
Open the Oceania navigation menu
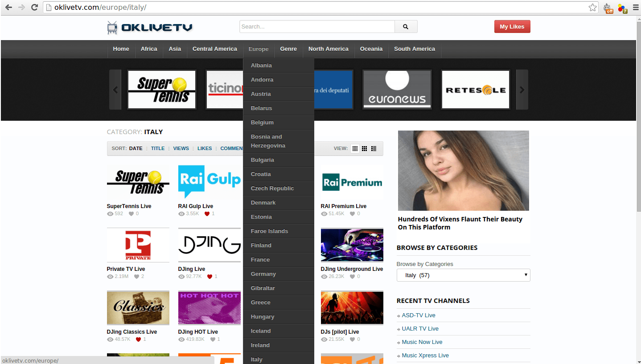pyautogui.click(x=371, y=49)
